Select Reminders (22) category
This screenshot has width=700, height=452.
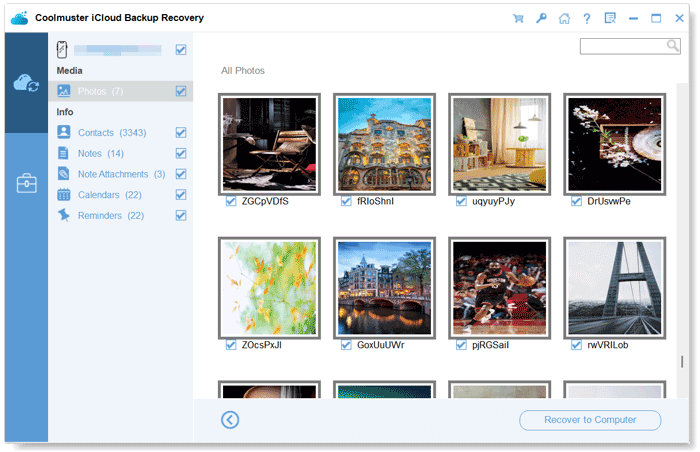(x=121, y=215)
